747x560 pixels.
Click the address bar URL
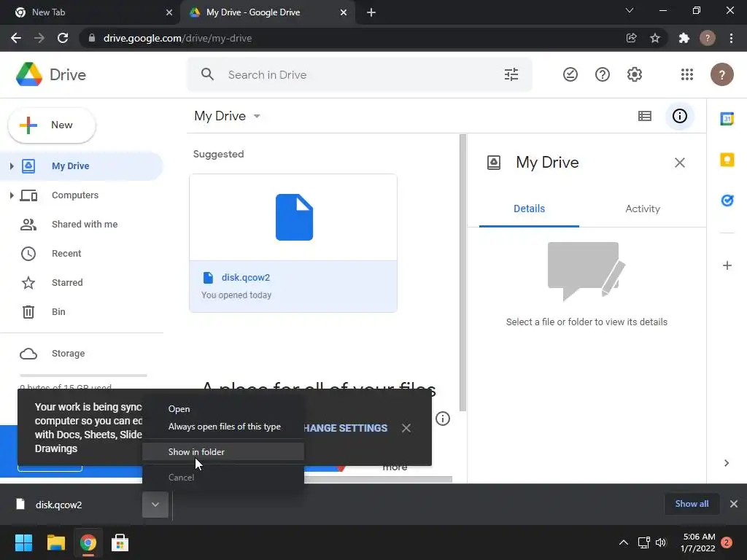177,38
